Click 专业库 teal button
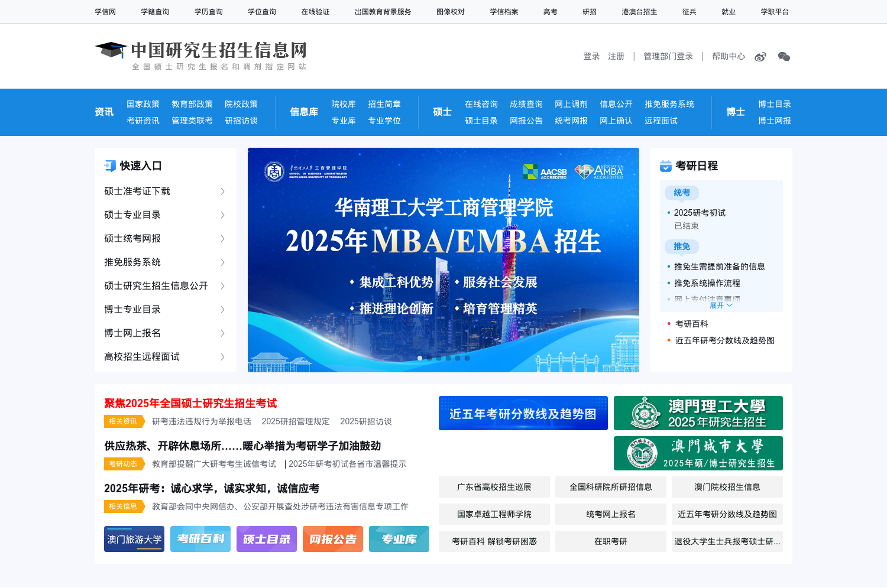Screen dimensions: 887x588 click(x=399, y=539)
